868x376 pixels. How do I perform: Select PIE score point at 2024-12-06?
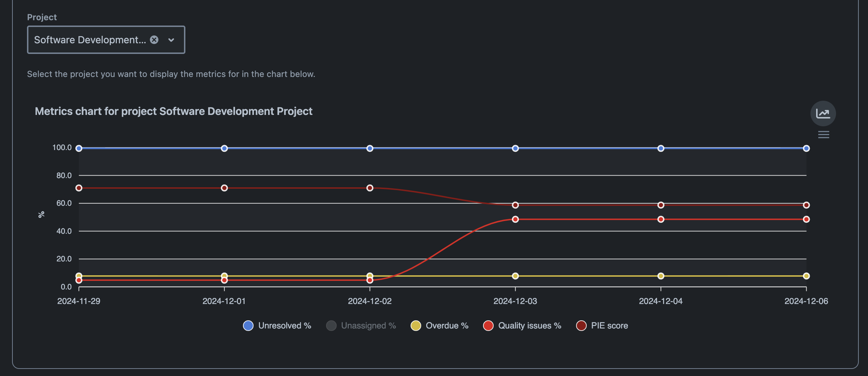point(806,205)
